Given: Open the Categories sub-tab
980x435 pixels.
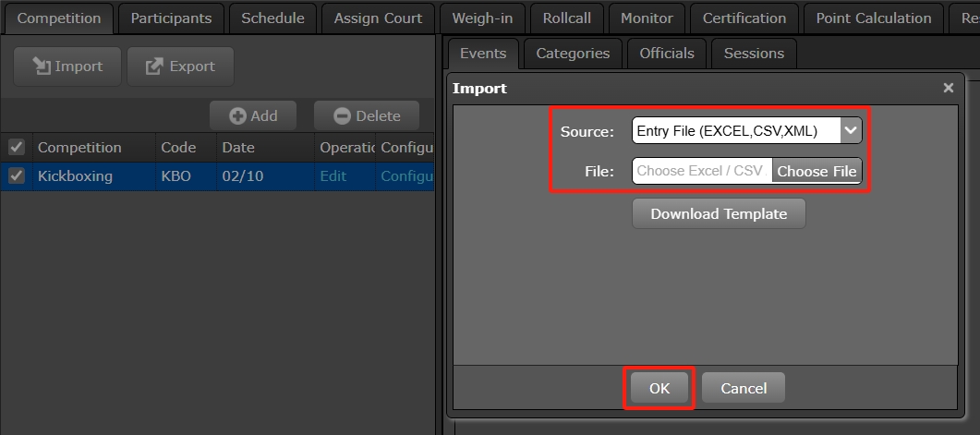Looking at the screenshot, I should click(x=573, y=53).
